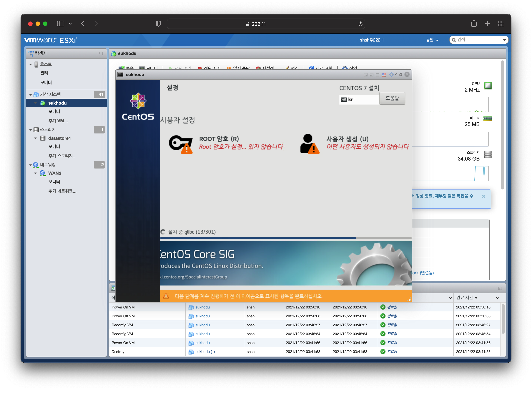Click the US flag keyboard layout icon

point(384,75)
